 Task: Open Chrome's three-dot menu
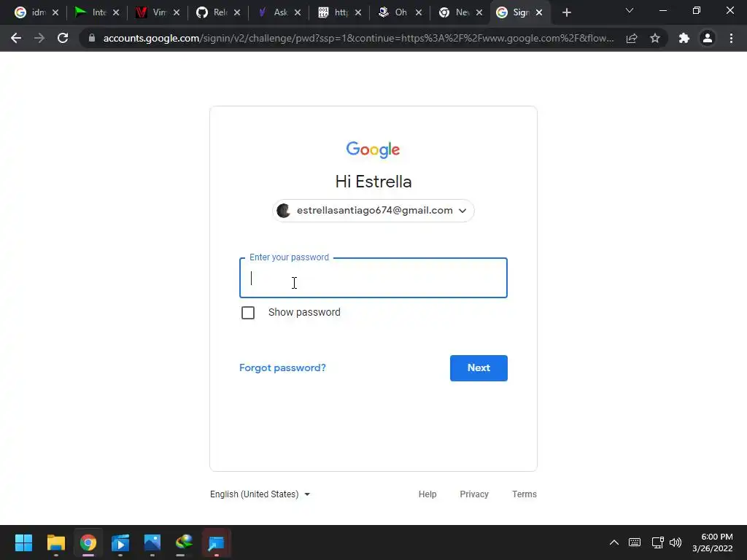click(x=731, y=38)
